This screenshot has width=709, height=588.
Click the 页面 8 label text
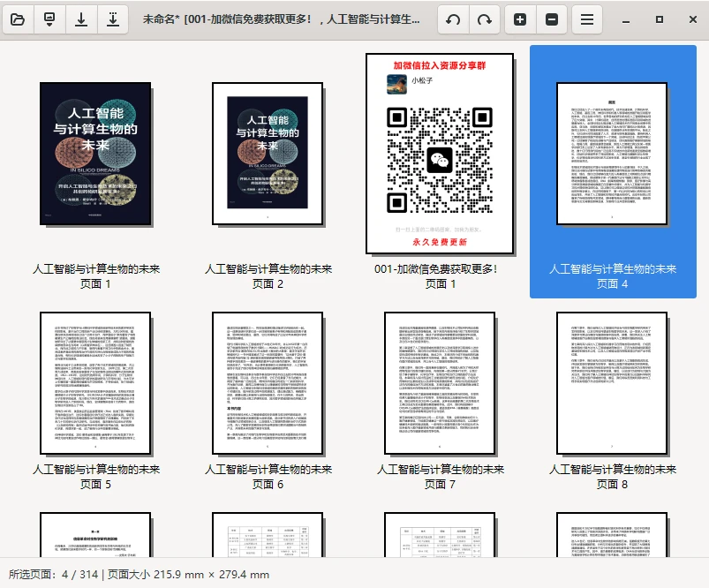612,485
